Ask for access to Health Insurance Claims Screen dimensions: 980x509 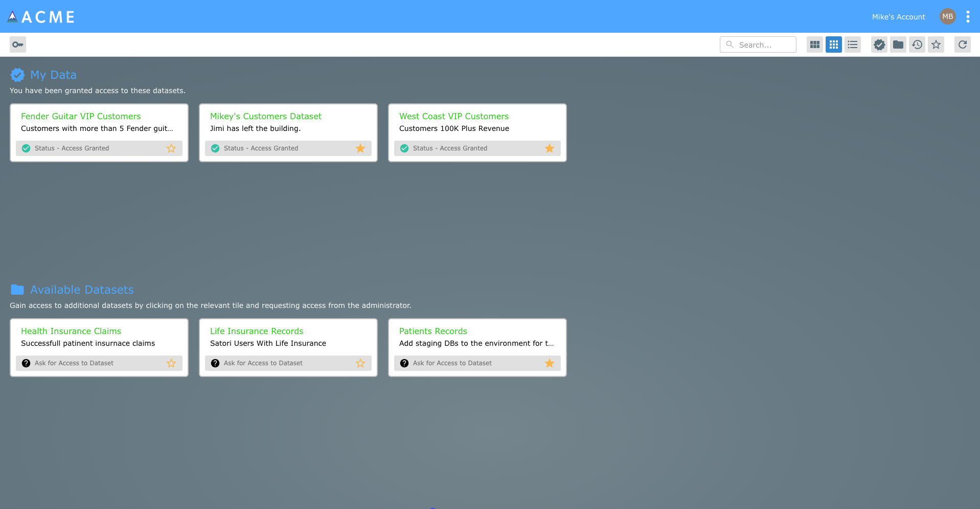[x=74, y=363]
